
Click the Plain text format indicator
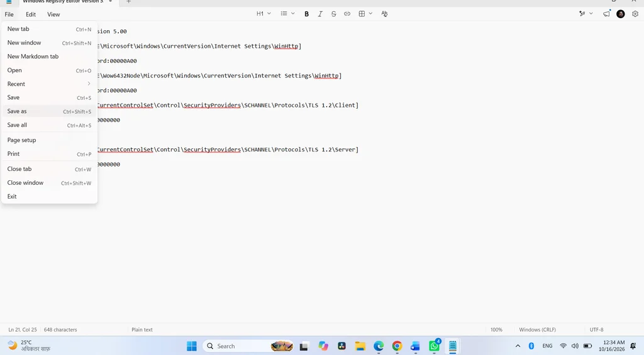coord(142,330)
